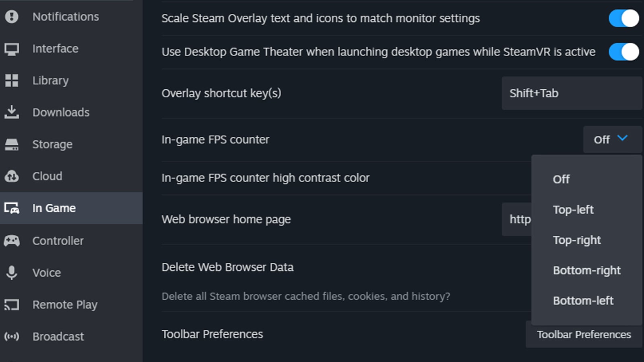Click Delete Web Browser Data
The image size is (644, 362).
click(227, 267)
